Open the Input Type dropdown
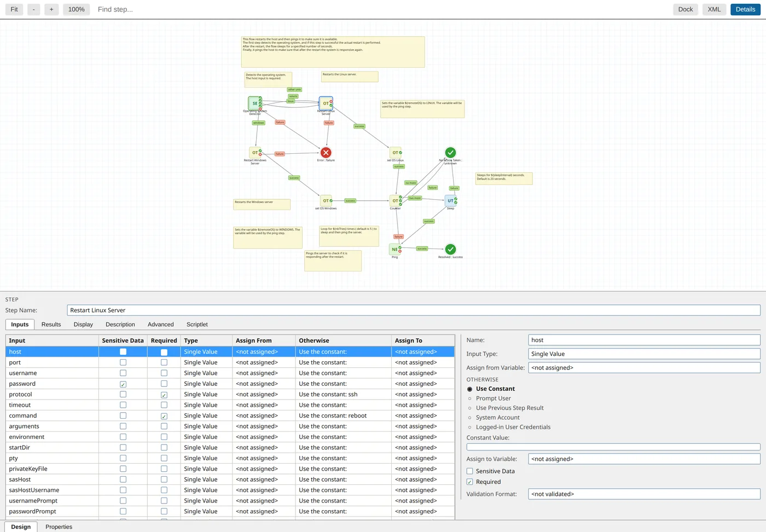 644,354
